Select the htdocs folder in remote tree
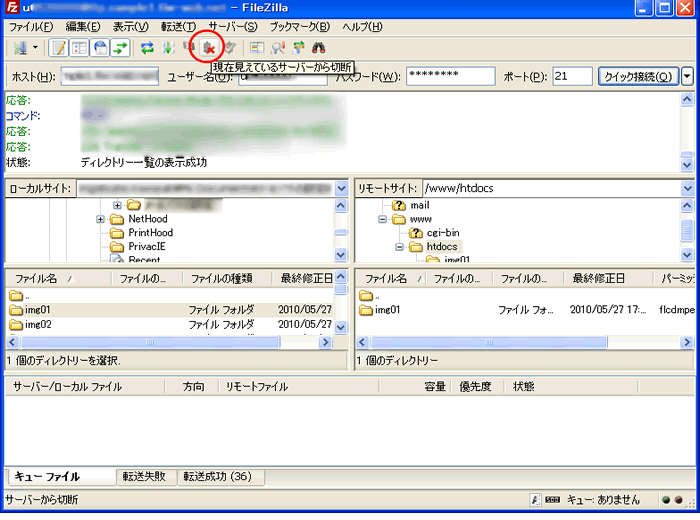This screenshot has width=700, height=520. 442,247
